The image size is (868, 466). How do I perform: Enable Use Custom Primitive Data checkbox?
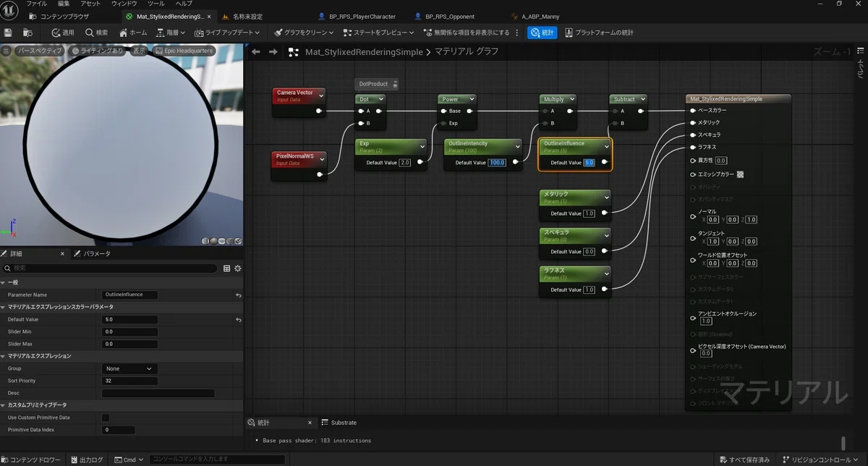coord(106,418)
